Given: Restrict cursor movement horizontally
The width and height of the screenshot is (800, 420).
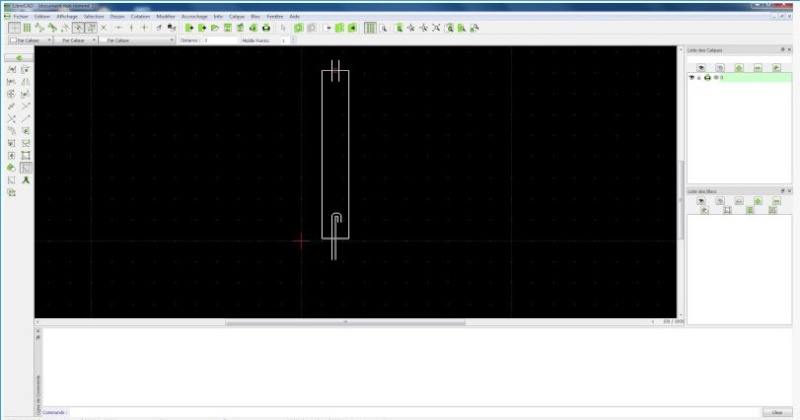Looking at the screenshot, I should tap(118, 28).
